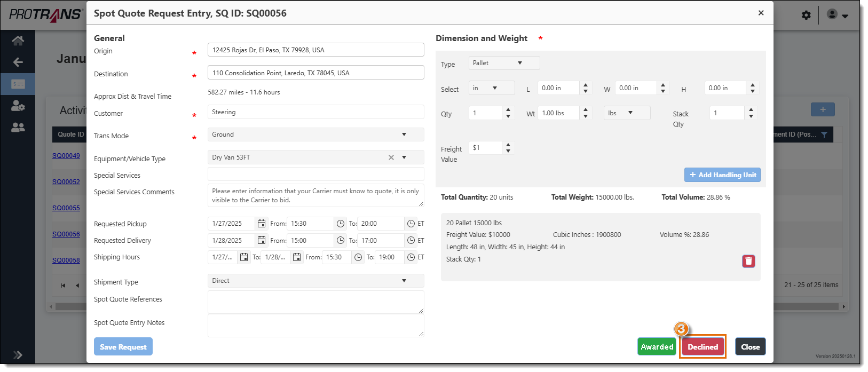868x372 pixels.
Task: Click the ProTrans logo
Action: (46, 15)
